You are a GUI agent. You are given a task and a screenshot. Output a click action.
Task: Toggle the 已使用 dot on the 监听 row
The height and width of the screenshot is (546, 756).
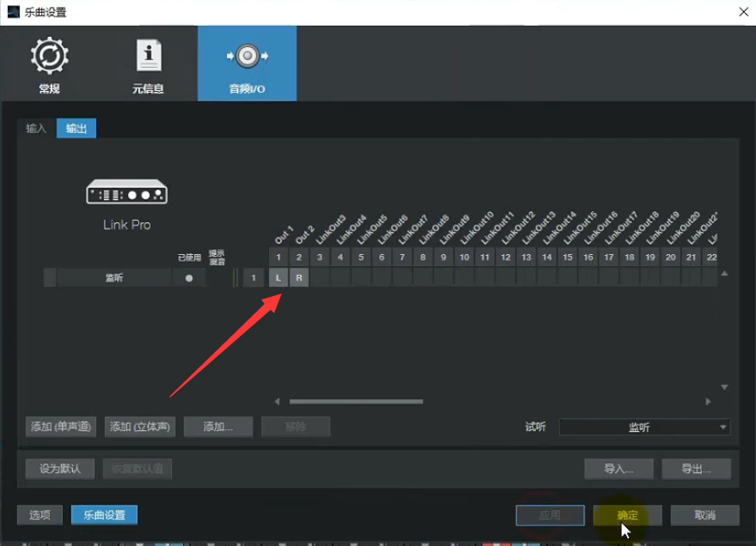click(189, 278)
